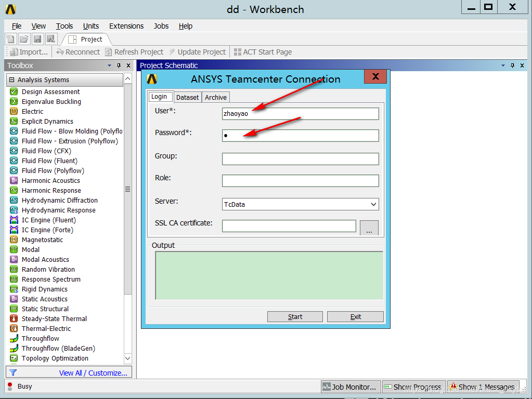Click the Rigid Dynamics icon
The height and width of the screenshot is (399, 532).
coord(14,289)
